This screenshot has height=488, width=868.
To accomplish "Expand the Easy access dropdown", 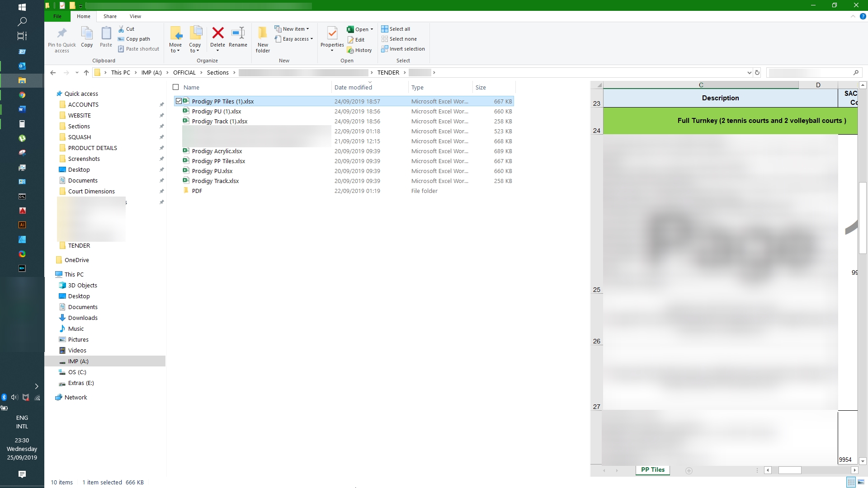I will click(311, 39).
